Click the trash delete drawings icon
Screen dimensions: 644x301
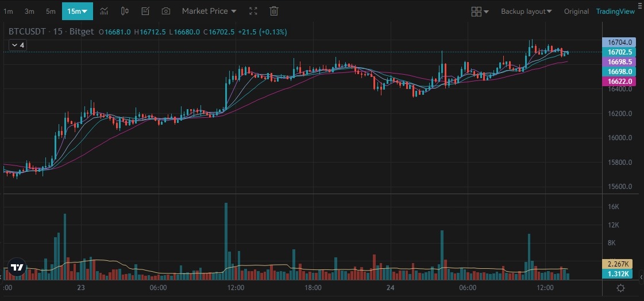pyautogui.click(x=274, y=11)
